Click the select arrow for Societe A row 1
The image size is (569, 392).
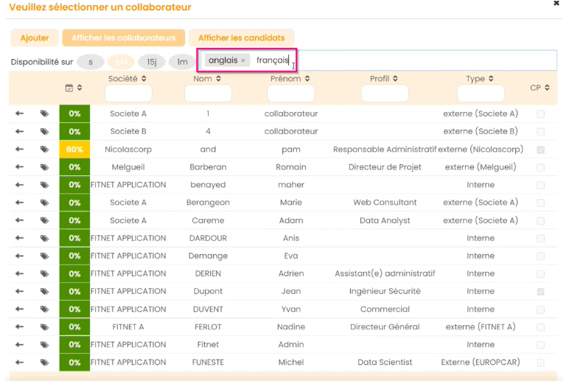pyautogui.click(x=19, y=114)
